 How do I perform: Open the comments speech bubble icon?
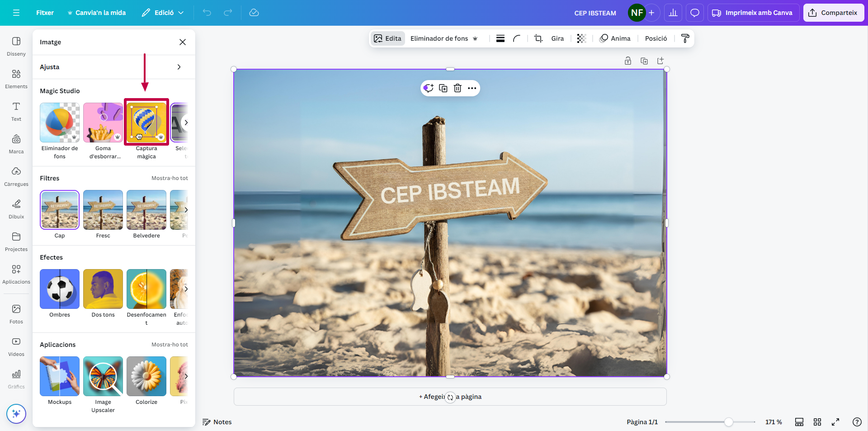694,13
